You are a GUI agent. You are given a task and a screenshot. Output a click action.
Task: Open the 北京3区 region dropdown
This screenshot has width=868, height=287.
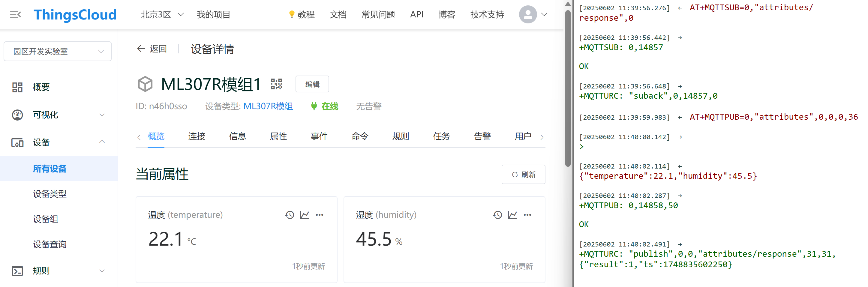coord(162,14)
